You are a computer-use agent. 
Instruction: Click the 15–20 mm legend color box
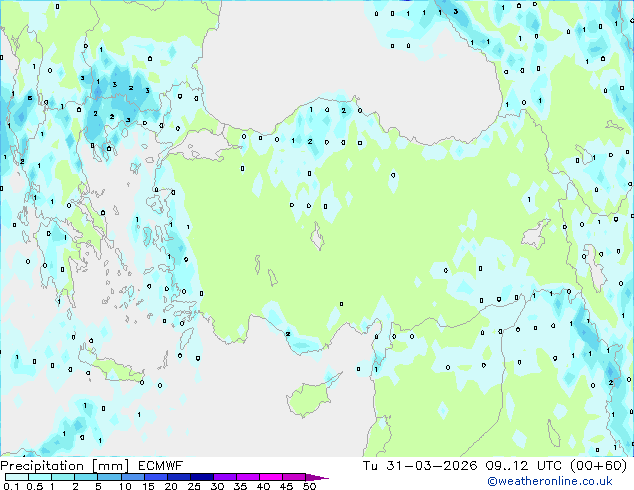click(155, 477)
